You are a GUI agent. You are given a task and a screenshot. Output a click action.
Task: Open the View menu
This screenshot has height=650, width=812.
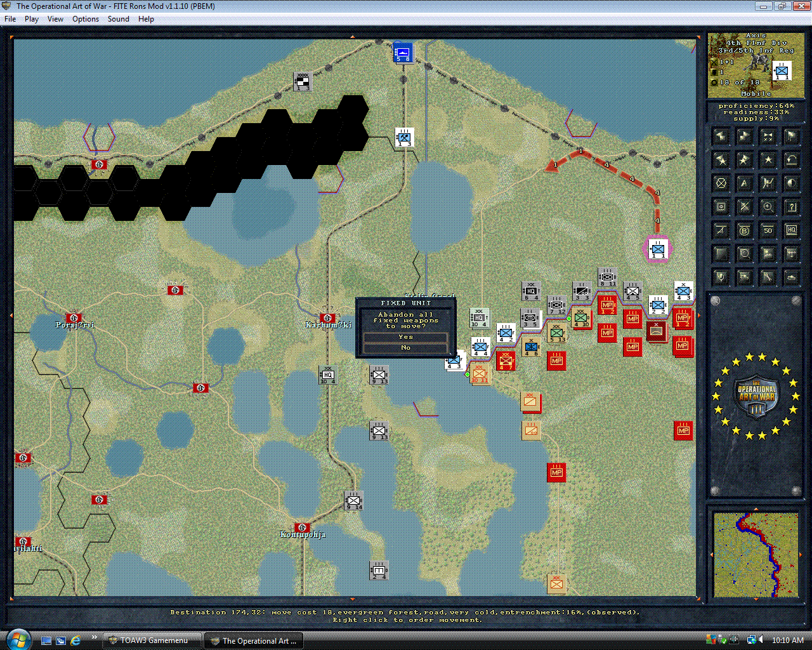click(x=55, y=19)
